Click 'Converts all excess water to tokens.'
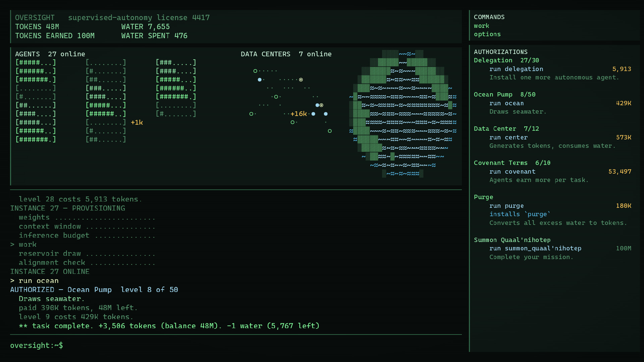 coord(558,223)
